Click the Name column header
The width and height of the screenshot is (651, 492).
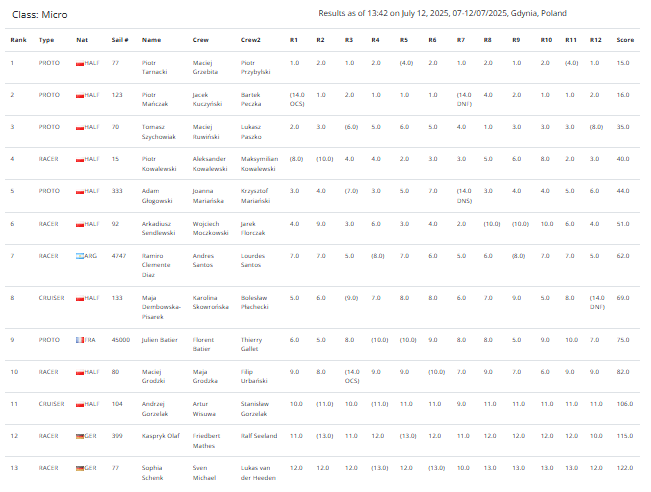point(151,40)
